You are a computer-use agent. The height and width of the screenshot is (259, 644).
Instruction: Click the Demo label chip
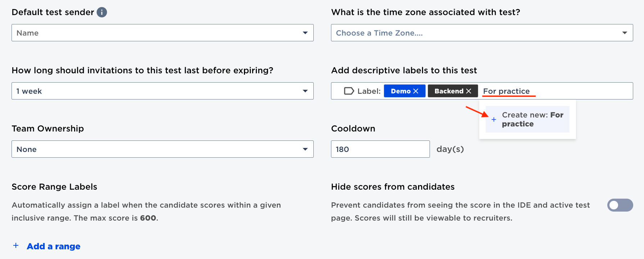tap(405, 91)
